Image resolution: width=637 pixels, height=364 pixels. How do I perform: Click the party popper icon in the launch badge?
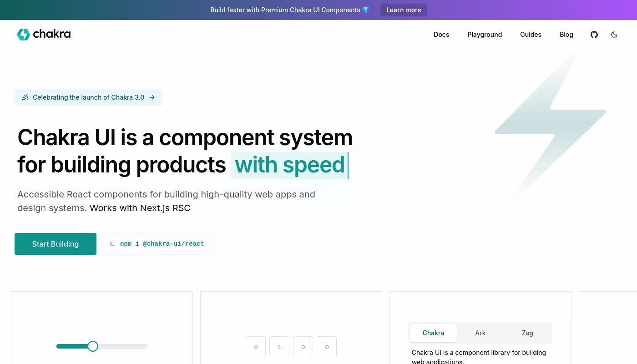point(25,97)
